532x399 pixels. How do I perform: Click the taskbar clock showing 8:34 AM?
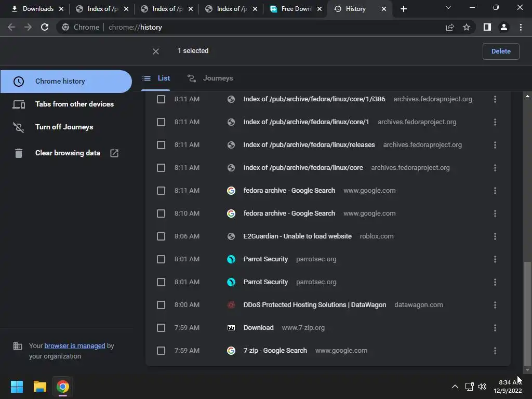508,387
